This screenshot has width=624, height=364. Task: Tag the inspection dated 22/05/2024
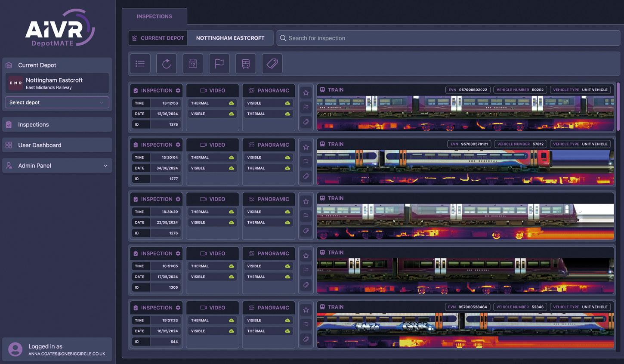[x=306, y=231]
